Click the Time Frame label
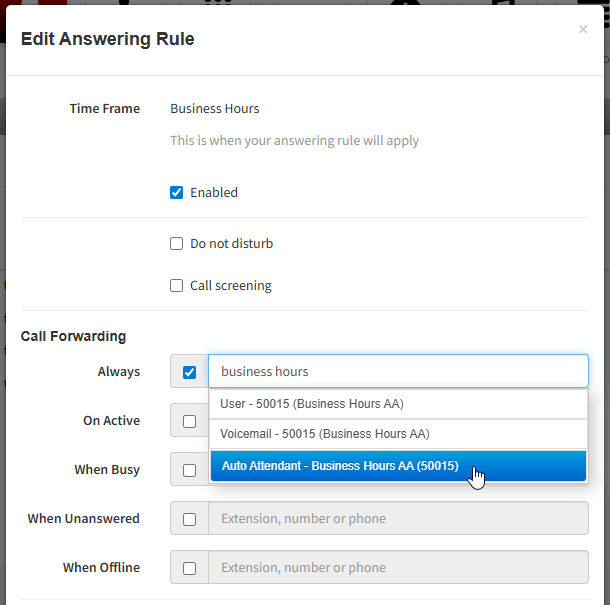The height and width of the screenshot is (605, 610). pos(105,109)
